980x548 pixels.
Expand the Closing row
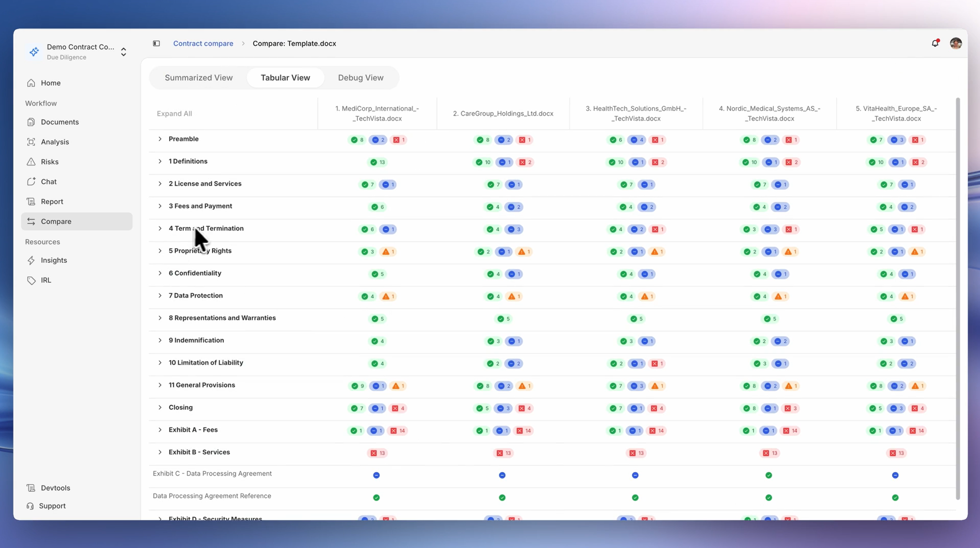click(160, 407)
